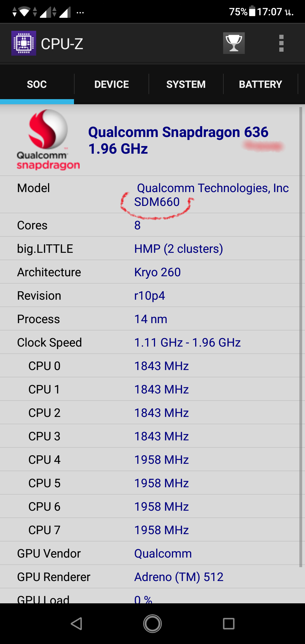Tap the trophy benchmark icon
Viewport: 305px width, 644px height.
click(234, 43)
